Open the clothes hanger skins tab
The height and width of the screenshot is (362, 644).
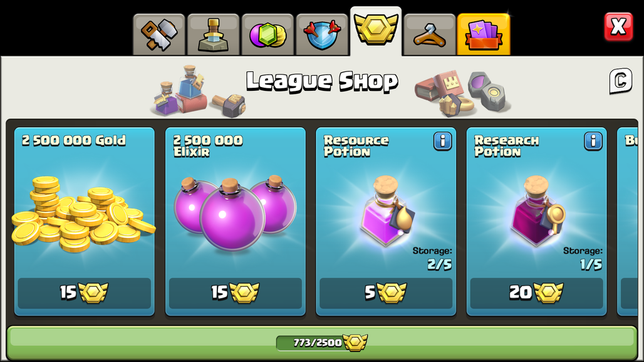pos(430,34)
